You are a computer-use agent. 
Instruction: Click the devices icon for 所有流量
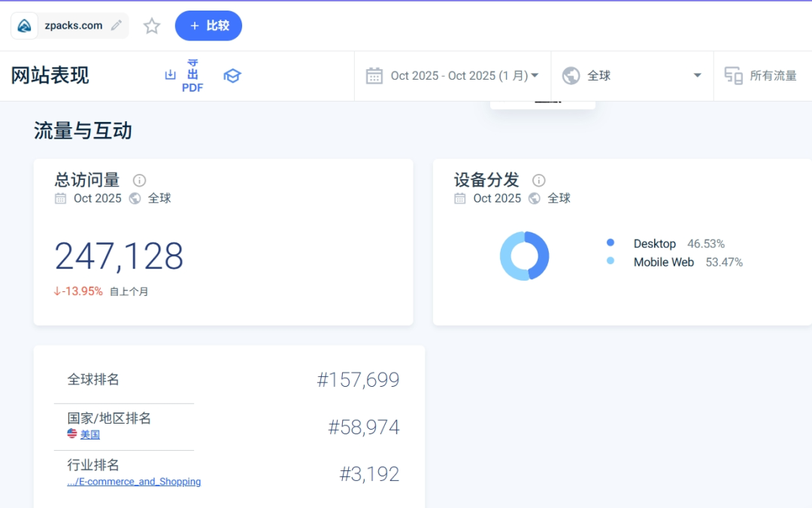point(733,76)
